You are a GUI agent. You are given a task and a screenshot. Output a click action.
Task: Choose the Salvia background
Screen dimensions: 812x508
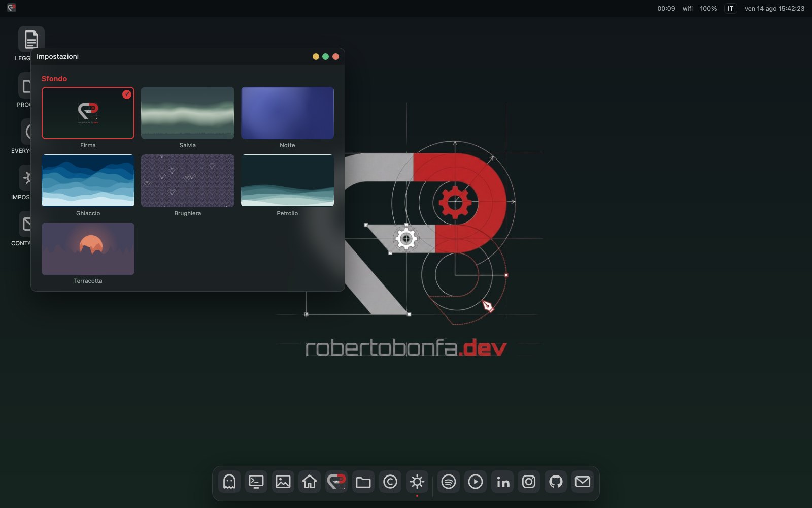(x=188, y=113)
